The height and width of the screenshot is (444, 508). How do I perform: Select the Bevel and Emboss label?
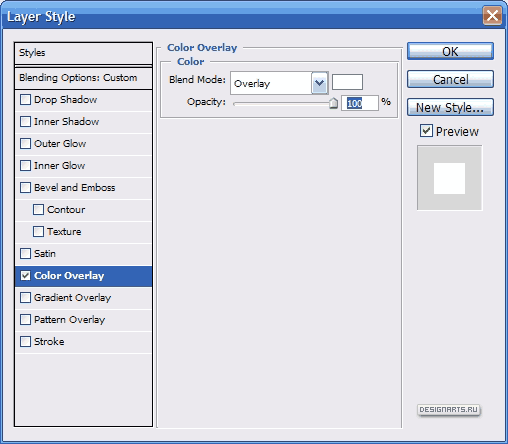tap(75, 188)
